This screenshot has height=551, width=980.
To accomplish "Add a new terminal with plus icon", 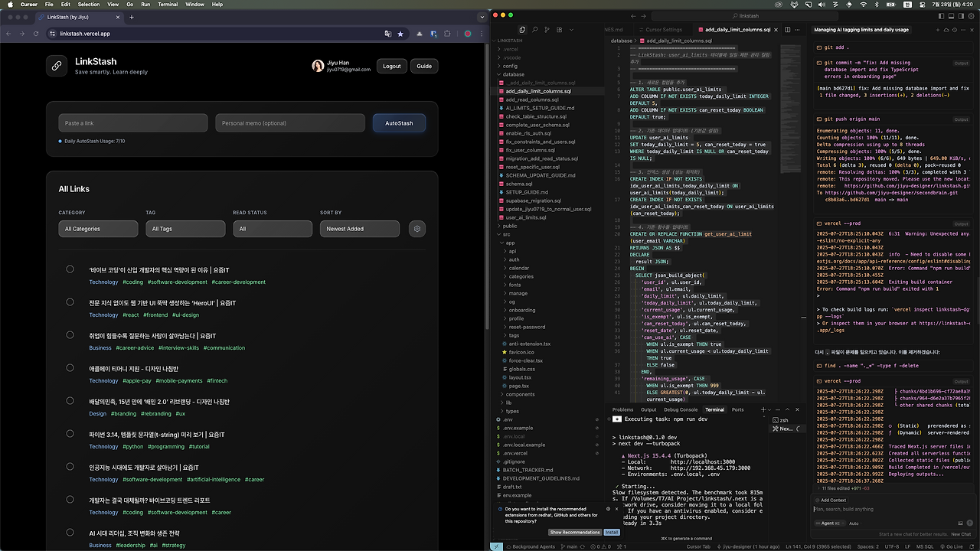I will [763, 409].
